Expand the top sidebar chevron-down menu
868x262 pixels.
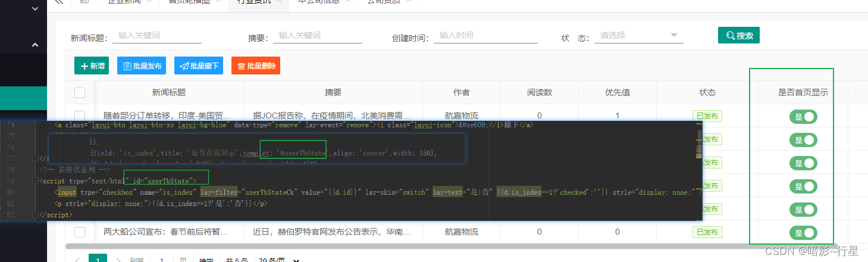coord(35,9)
